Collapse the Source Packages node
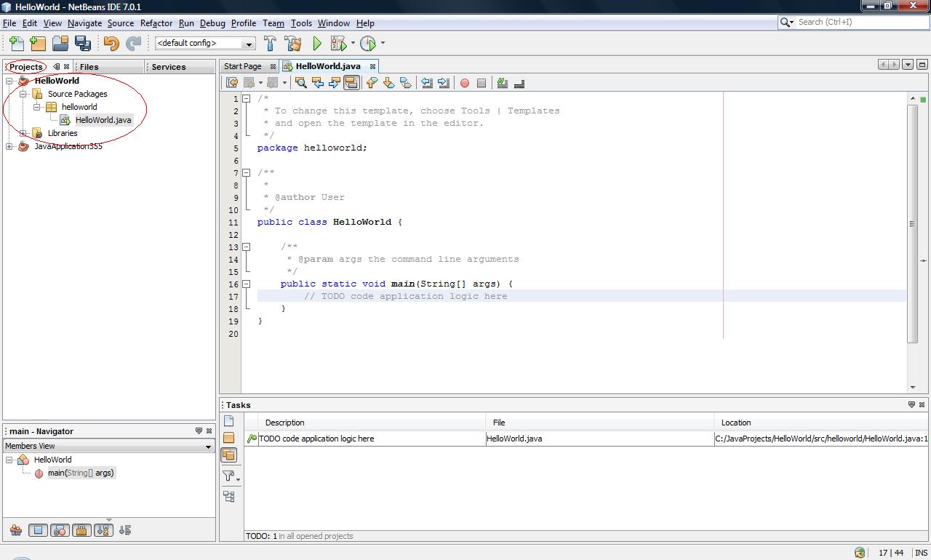The width and height of the screenshot is (931, 560). 22,93
